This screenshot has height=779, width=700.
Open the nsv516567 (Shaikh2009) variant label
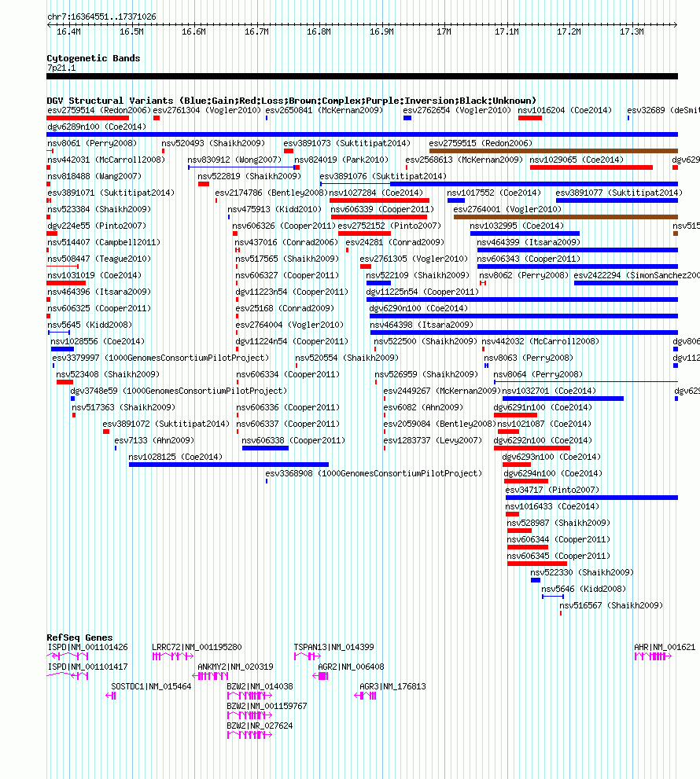click(611, 605)
